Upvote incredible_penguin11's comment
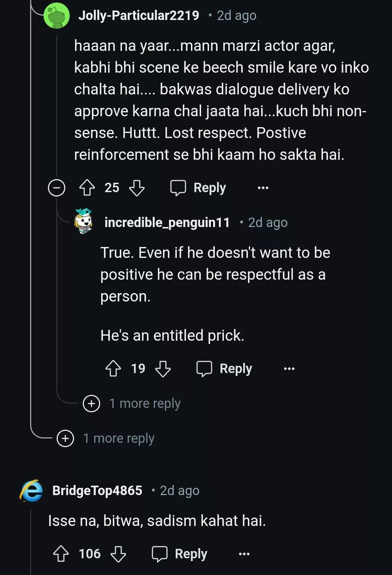The height and width of the screenshot is (575, 392). tap(113, 369)
